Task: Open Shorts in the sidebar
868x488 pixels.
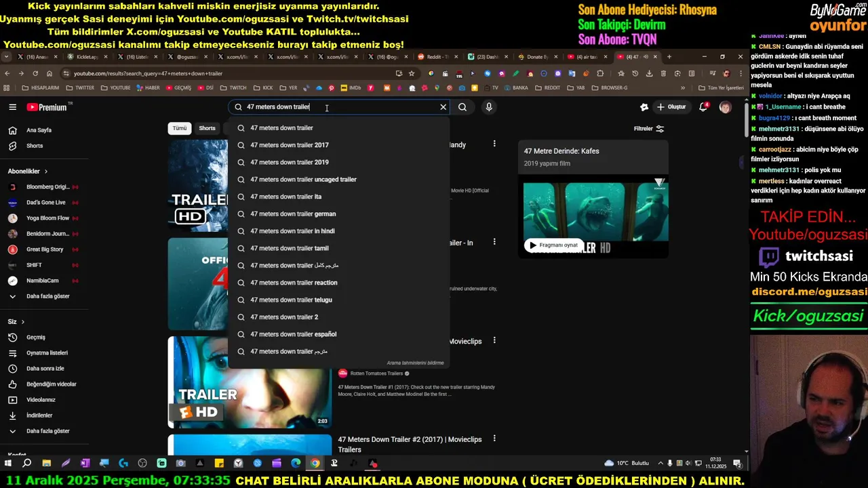Action: [x=44, y=146]
